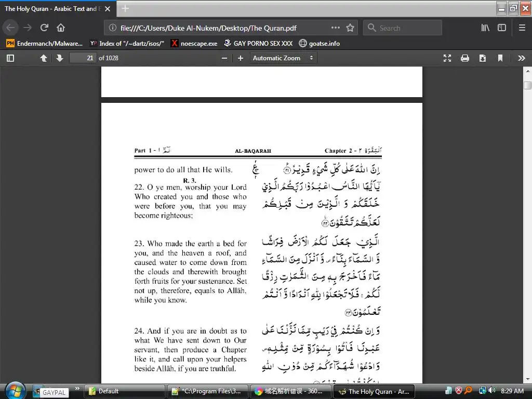Open the clock showing 8:29 AM
Viewport: 532px width, 399px height.
(512, 391)
